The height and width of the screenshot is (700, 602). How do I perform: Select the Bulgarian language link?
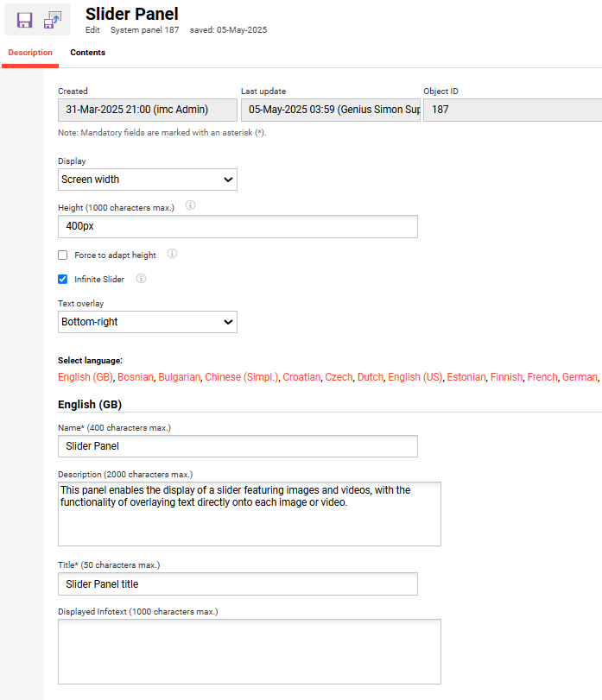coord(179,377)
